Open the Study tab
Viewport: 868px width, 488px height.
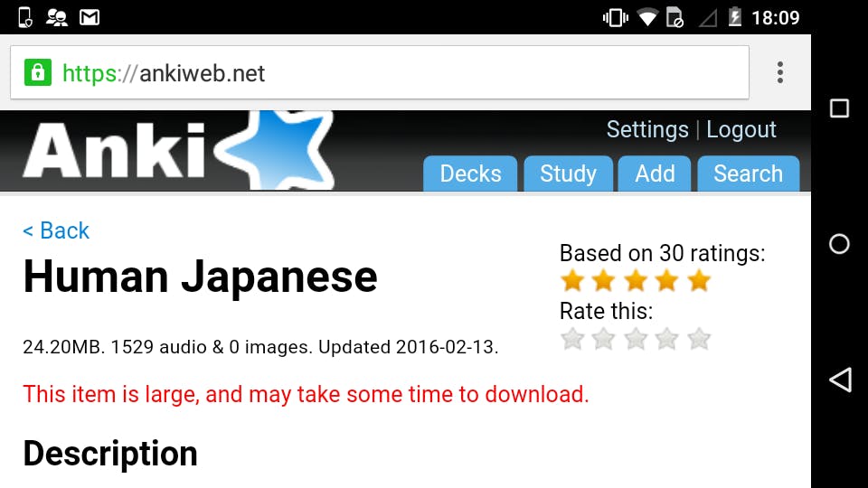click(569, 174)
